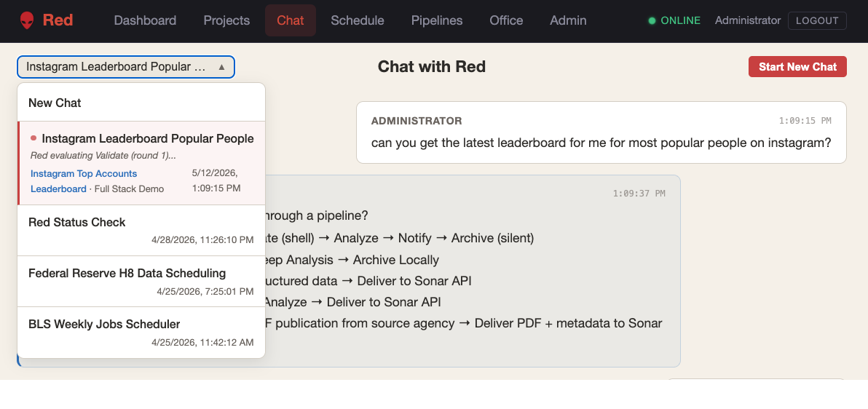Click the "Deliver to Sonar API" structured data line
The height and width of the screenshot is (409, 868).
368,281
